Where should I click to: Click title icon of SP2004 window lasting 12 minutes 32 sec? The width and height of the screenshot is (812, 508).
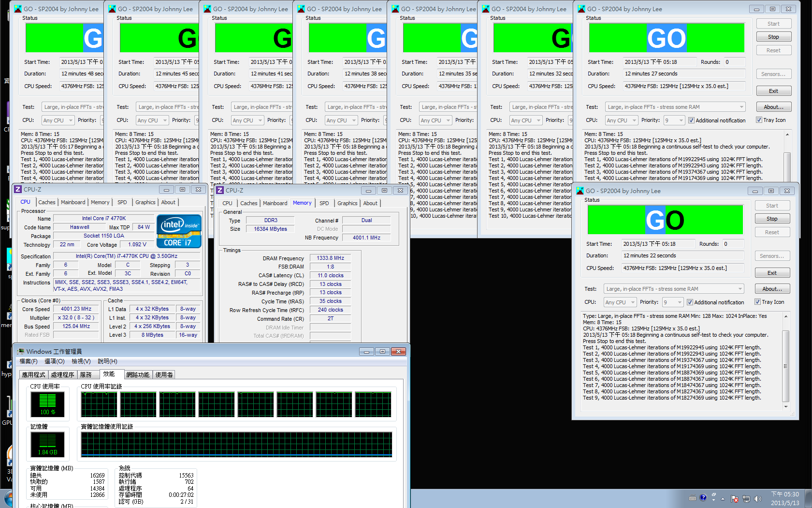point(486,9)
